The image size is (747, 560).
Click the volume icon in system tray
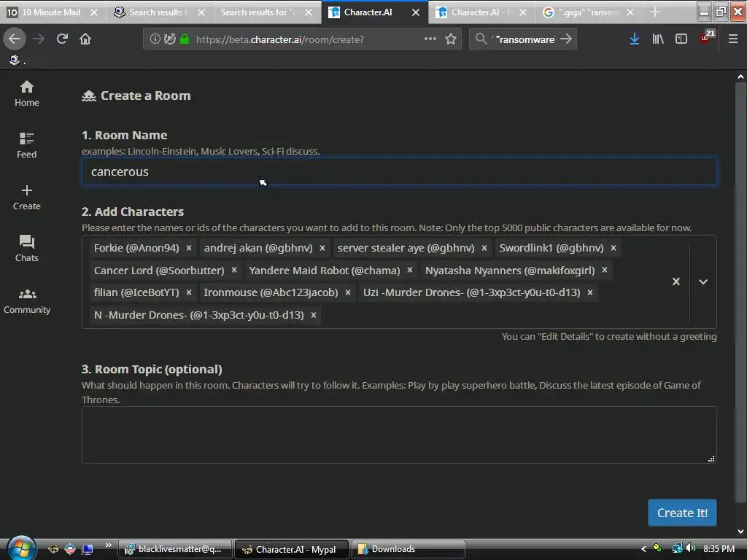click(x=691, y=548)
